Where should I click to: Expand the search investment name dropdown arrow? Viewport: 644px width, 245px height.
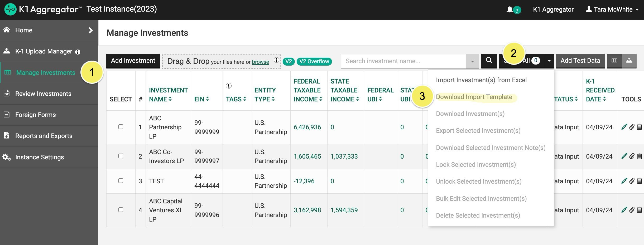pos(472,61)
